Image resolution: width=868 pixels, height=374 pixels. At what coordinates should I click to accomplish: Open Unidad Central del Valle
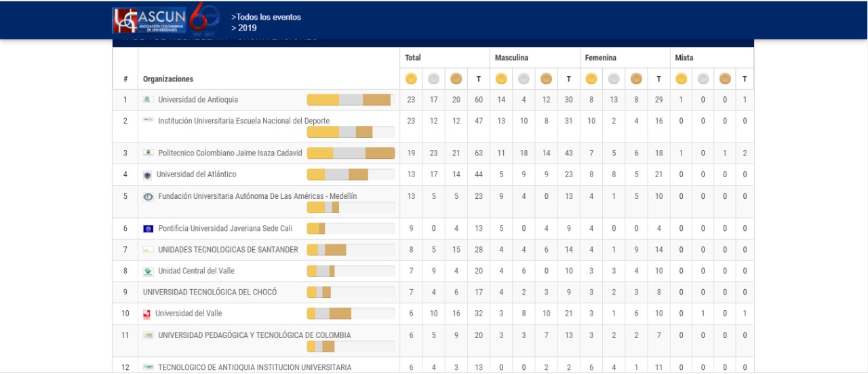[x=196, y=271]
